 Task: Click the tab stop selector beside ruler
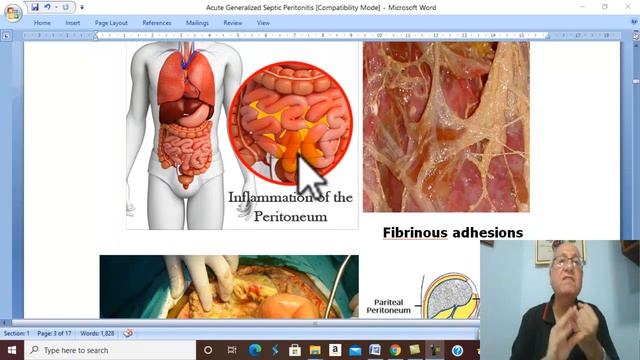[x=6, y=36]
